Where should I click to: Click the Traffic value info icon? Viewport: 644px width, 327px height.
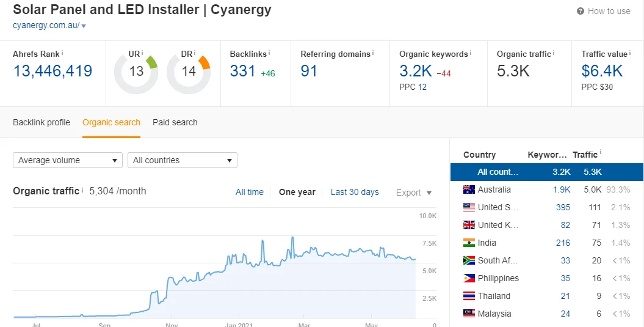[630, 53]
